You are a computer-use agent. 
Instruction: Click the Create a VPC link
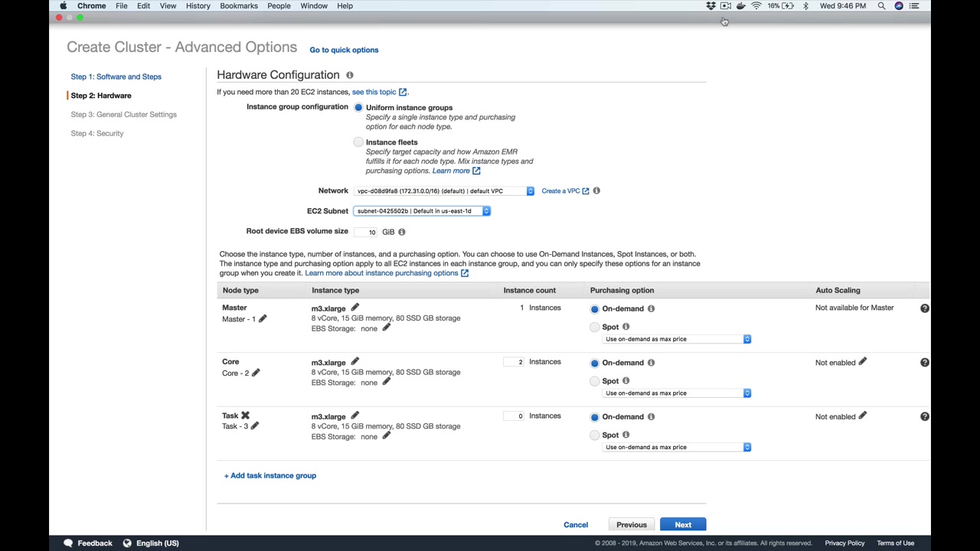(x=565, y=191)
